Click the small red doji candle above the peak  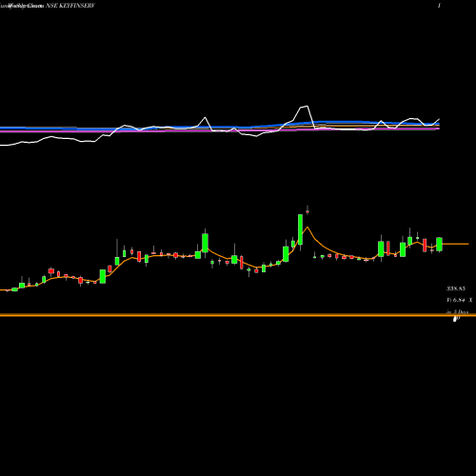[x=307, y=211]
